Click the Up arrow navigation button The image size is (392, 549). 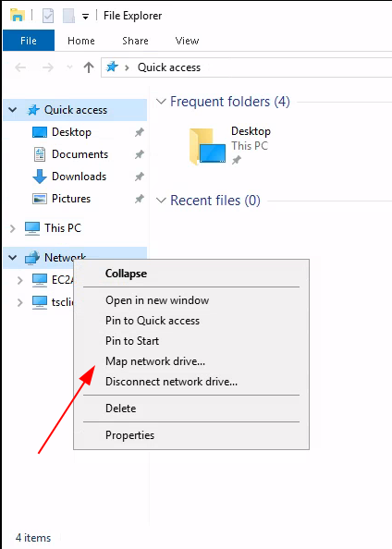(89, 67)
